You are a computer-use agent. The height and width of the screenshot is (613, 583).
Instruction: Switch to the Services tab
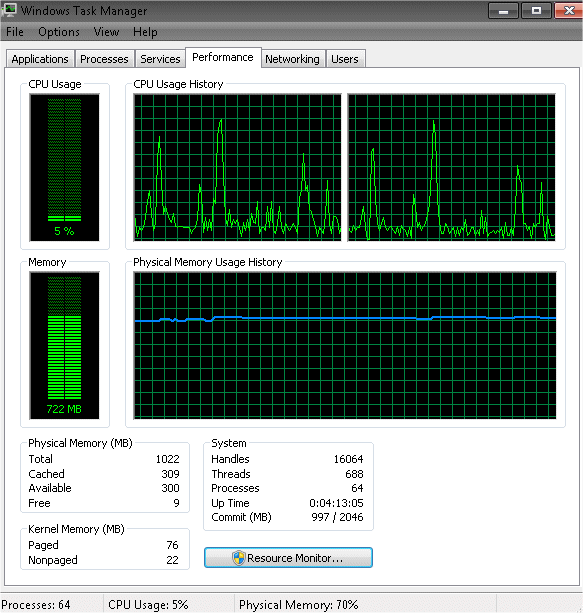(160, 59)
